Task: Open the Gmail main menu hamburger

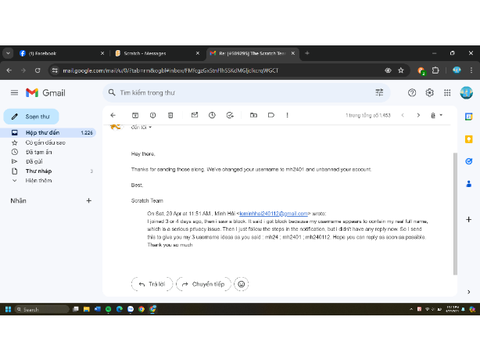Action: pos(14,93)
